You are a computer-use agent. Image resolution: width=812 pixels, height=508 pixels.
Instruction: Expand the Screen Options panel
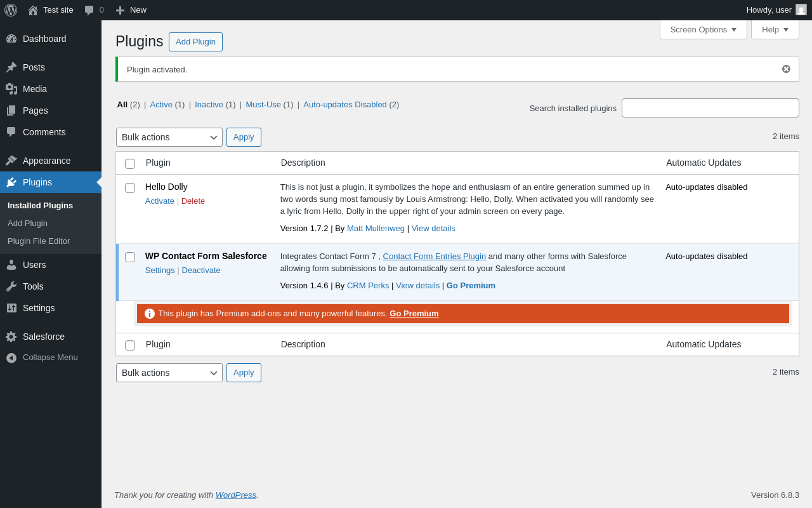pos(704,29)
